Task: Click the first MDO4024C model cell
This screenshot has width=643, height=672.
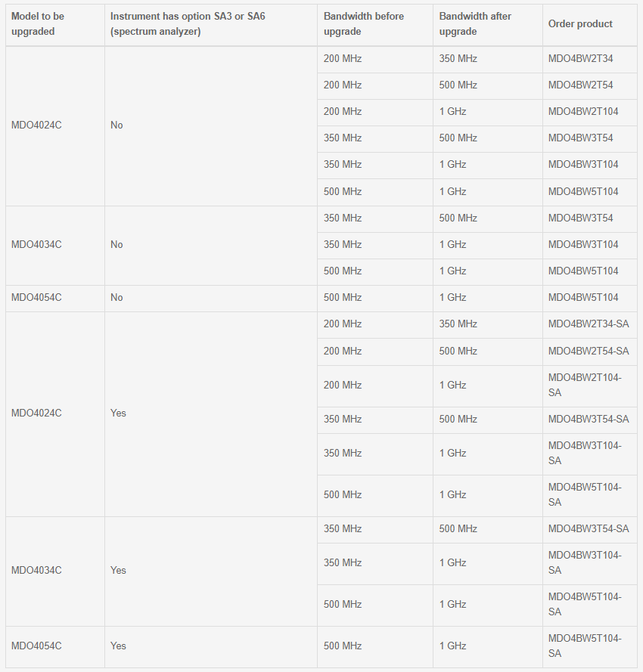Action: tap(55, 125)
